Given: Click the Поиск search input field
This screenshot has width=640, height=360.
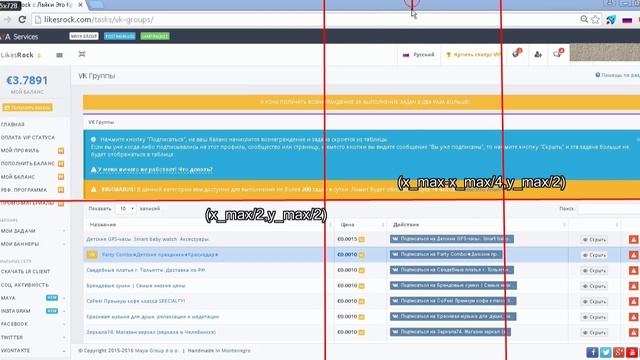Looking at the screenshot, I should pyautogui.click(x=609, y=209).
